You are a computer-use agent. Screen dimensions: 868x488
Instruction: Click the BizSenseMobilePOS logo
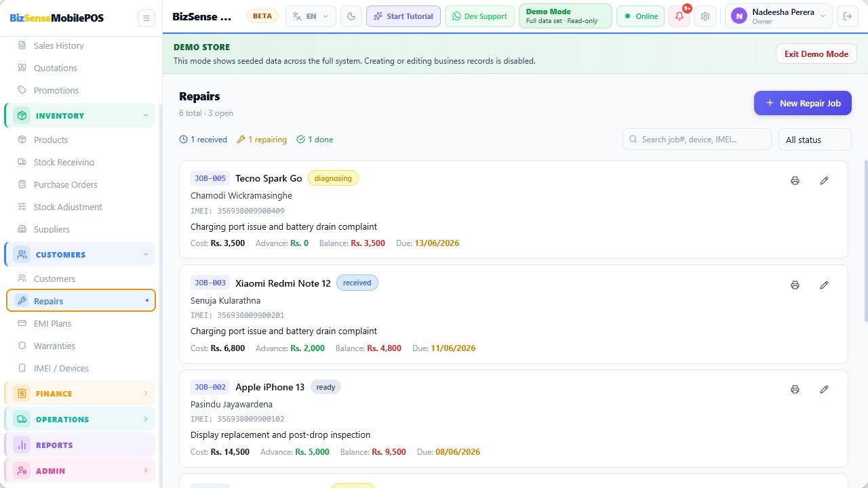(57, 18)
